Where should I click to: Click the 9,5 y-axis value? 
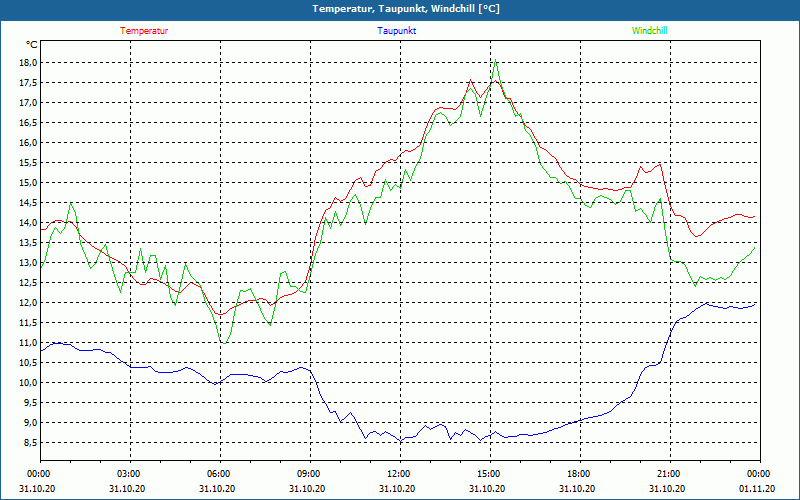[x=31, y=403]
